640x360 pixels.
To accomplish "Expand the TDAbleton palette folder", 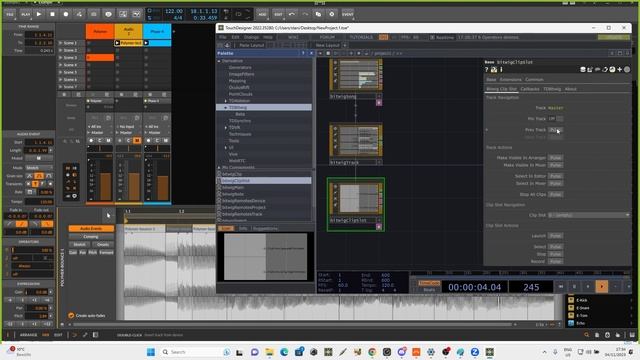I will pyautogui.click(x=226, y=101).
